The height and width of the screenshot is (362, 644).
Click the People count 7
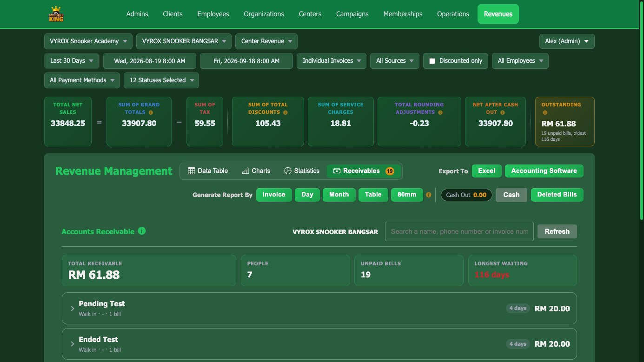pyautogui.click(x=250, y=275)
